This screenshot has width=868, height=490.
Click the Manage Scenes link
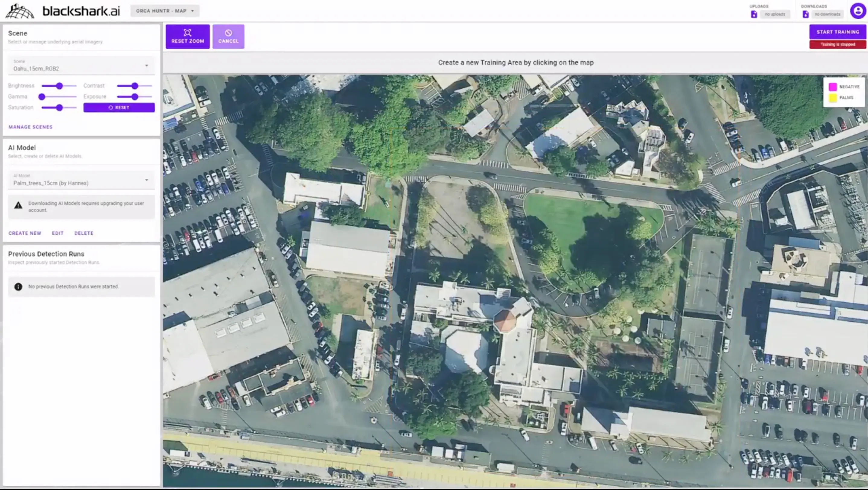30,127
